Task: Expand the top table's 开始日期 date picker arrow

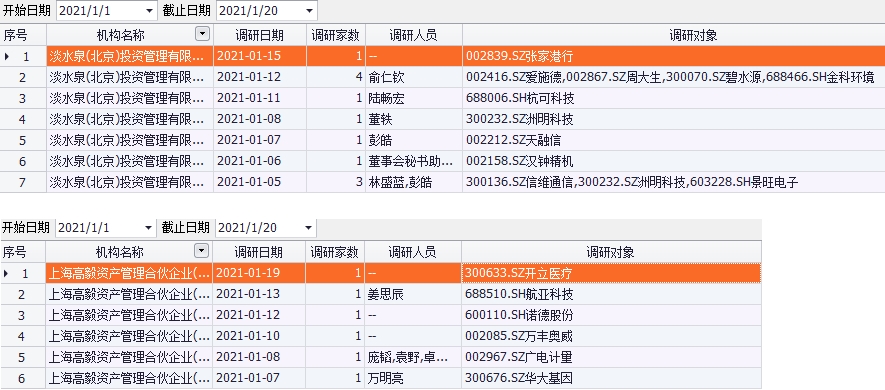Action: (x=150, y=11)
